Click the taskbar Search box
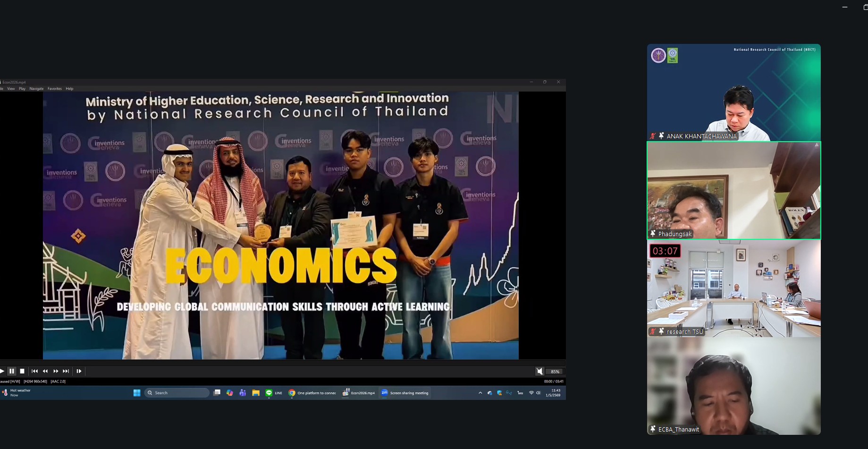 tap(177, 393)
